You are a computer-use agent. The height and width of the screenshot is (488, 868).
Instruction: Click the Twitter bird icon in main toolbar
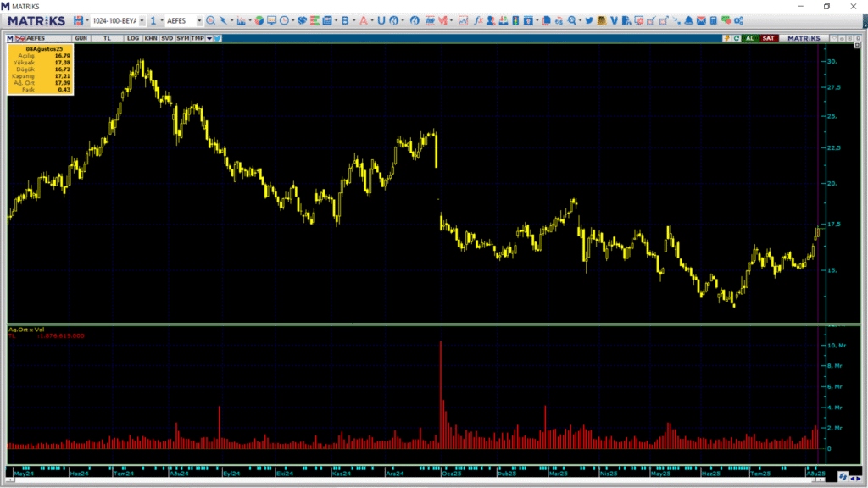[588, 20]
